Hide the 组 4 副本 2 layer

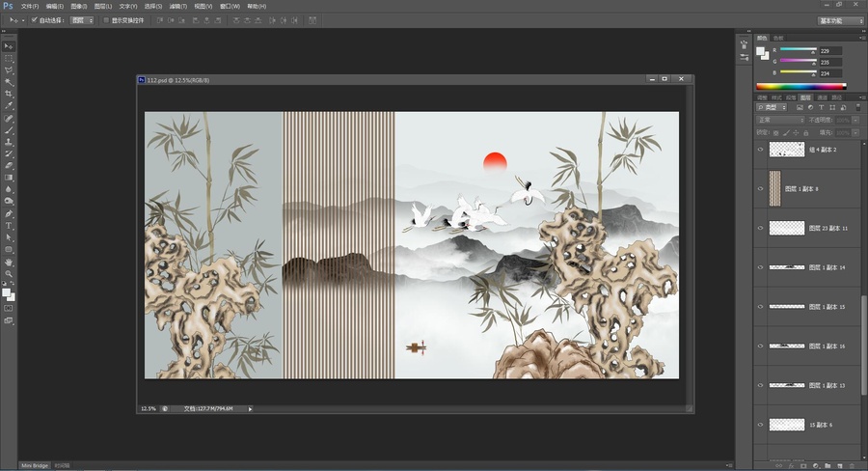click(x=760, y=150)
